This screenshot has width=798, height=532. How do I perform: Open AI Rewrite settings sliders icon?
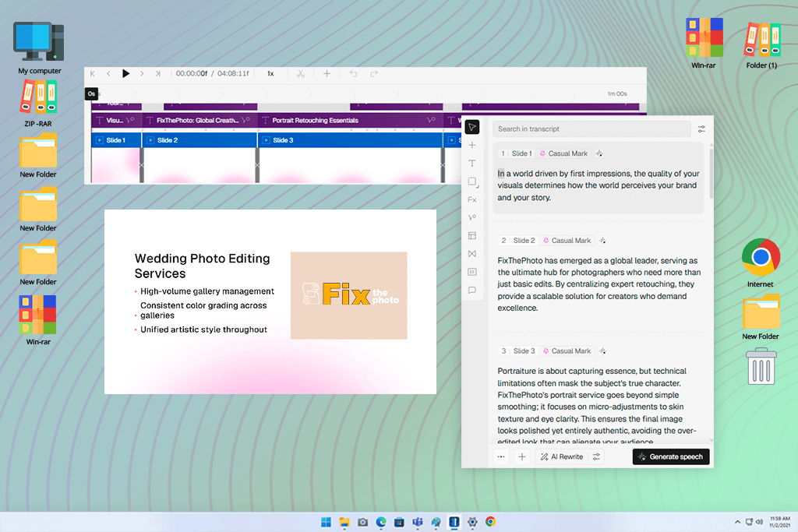[x=596, y=456]
